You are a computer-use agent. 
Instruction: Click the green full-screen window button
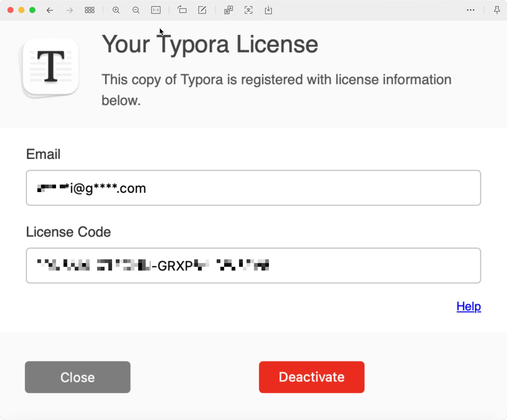pos(32,10)
